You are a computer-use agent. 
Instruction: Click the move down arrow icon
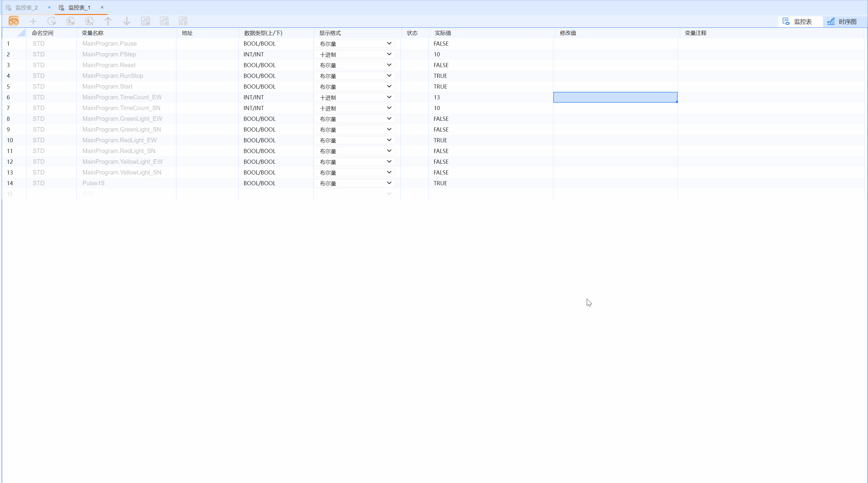(x=127, y=21)
